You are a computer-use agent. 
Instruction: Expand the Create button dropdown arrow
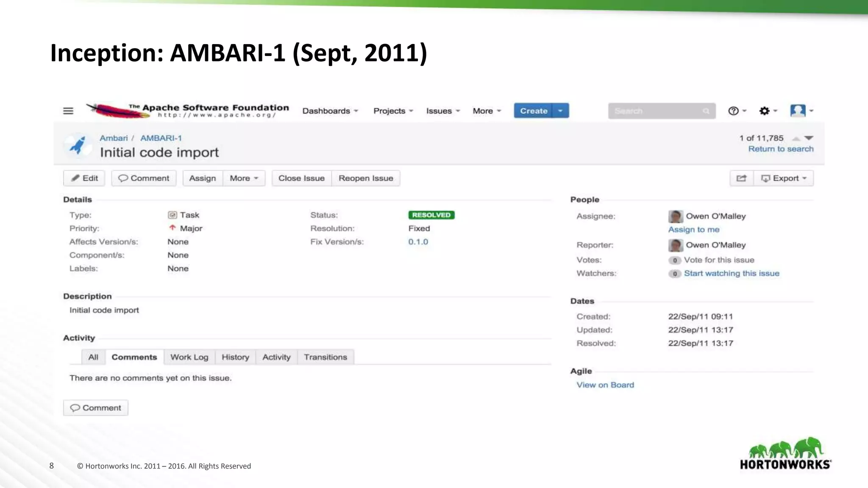pos(560,111)
